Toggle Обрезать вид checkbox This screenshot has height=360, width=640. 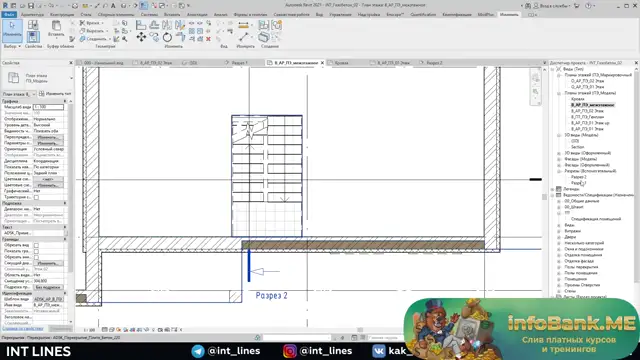36,245
